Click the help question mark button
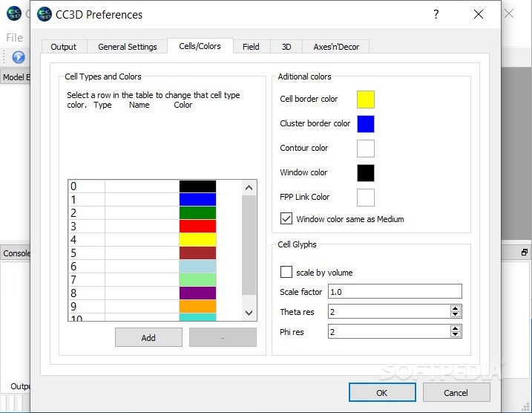Screen dimensions: 532x413 [x=436, y=14]
